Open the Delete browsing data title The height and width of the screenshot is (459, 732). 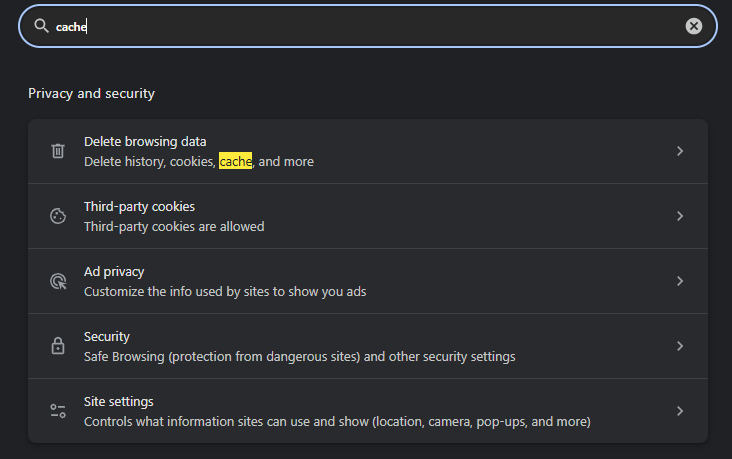pos(145,142)
